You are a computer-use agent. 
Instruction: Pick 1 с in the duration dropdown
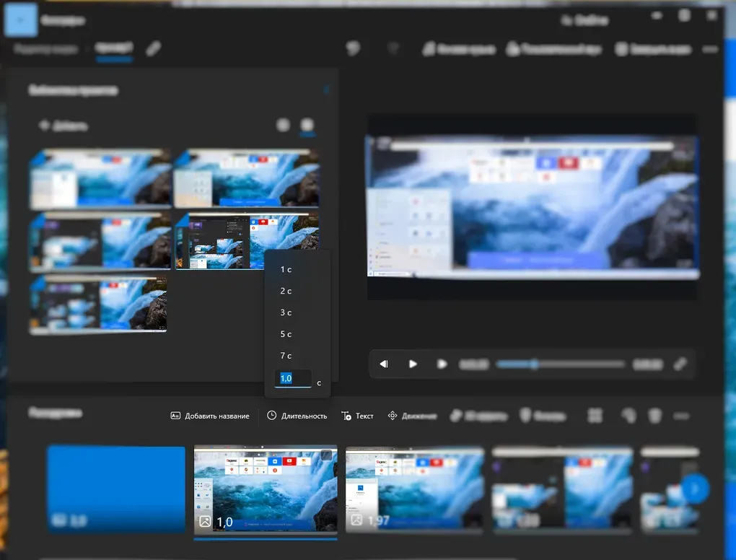285,268
